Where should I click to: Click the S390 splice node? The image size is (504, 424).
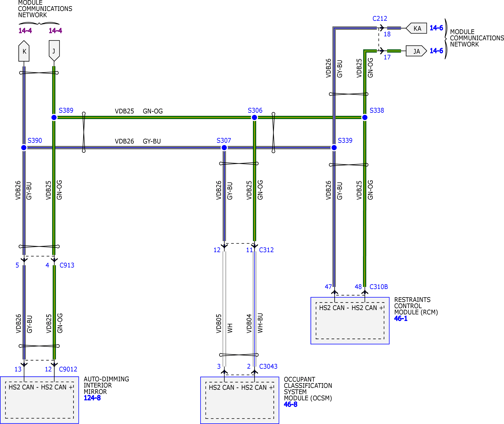point(24,148)
